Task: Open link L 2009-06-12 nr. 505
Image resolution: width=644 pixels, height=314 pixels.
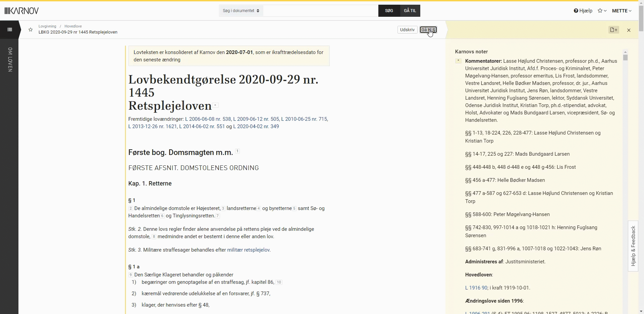Action: (x=256, y=119)
